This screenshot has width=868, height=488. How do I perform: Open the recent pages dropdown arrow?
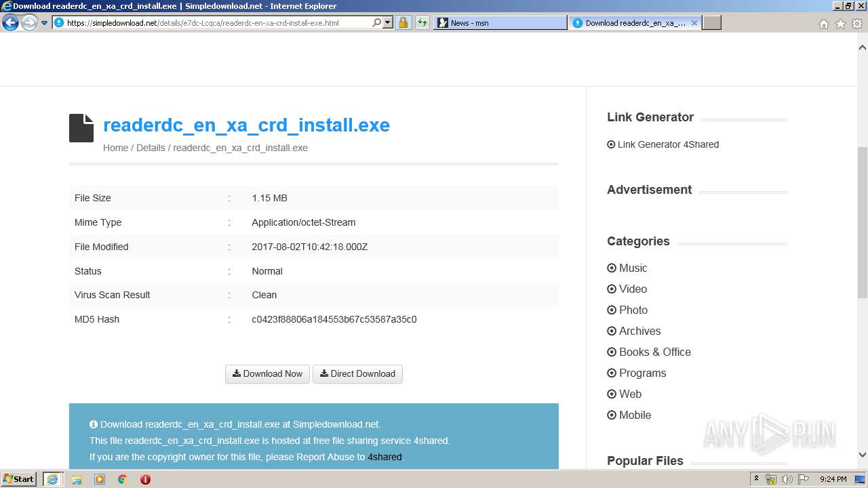pos(45,23)
